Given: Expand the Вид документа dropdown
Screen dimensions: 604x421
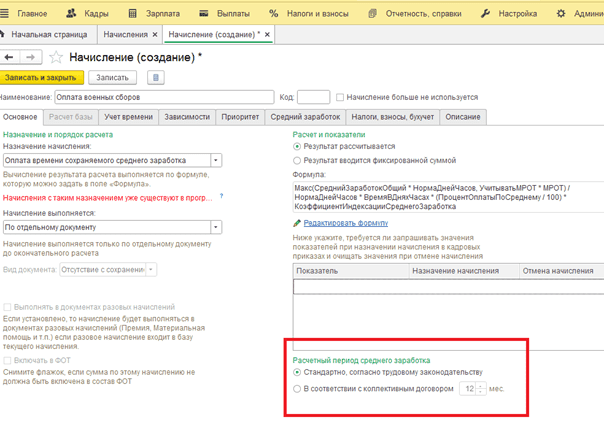Looking at the screenshot, I should tap(151, 269).
